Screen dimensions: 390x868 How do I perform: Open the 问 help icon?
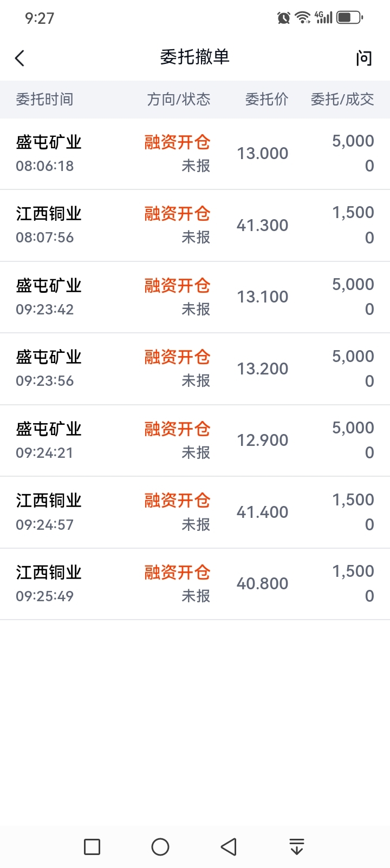[x=364, y=58]
